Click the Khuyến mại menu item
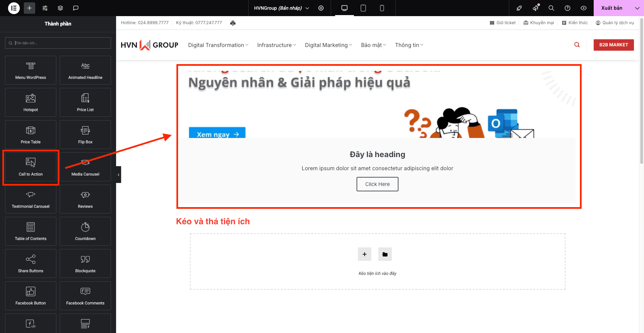 click(539, 22)
